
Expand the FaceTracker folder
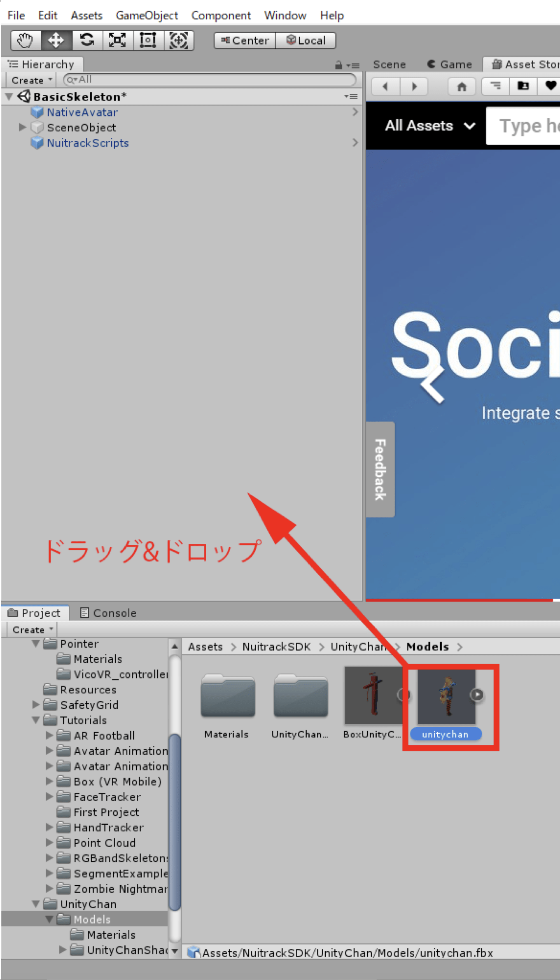click(49, 796)
